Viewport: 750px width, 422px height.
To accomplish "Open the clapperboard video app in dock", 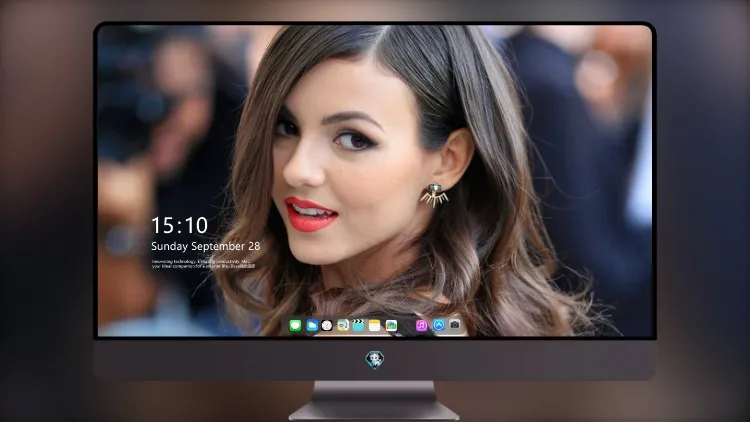I will (x=358, y=326).
